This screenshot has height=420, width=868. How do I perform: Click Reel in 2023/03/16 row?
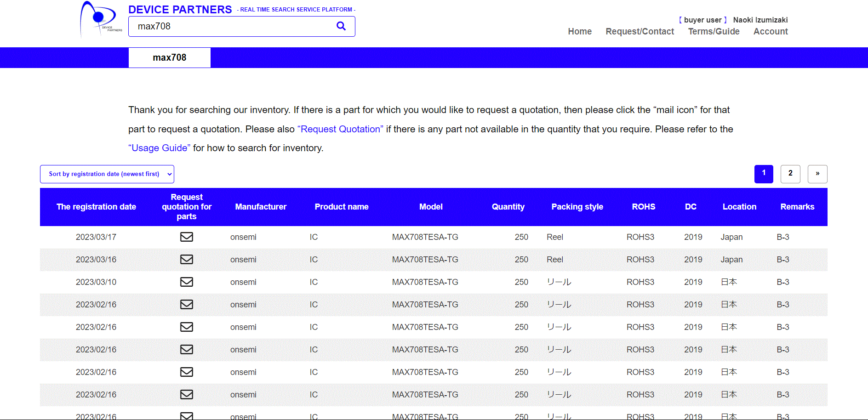click(x=555, y=260)
